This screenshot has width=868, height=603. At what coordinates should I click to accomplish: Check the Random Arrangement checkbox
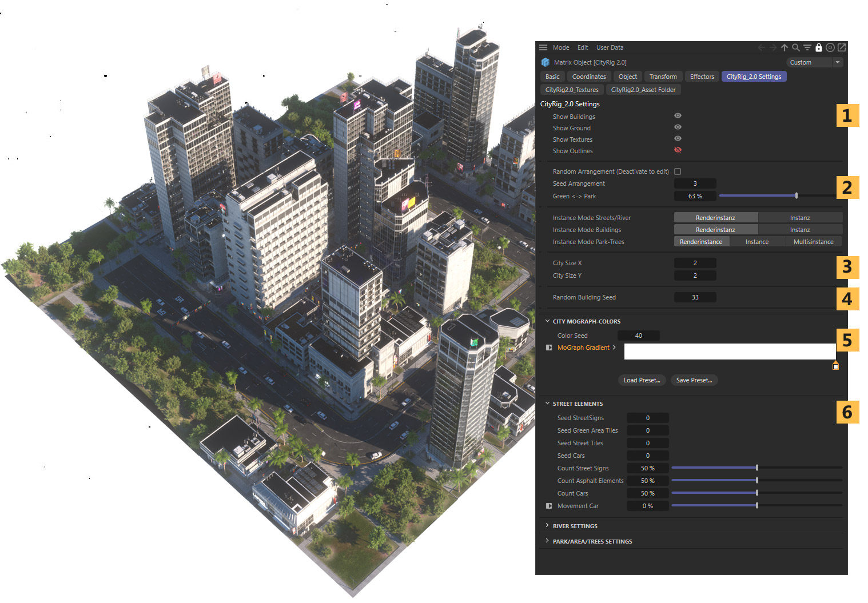click(x=678, y=171)
